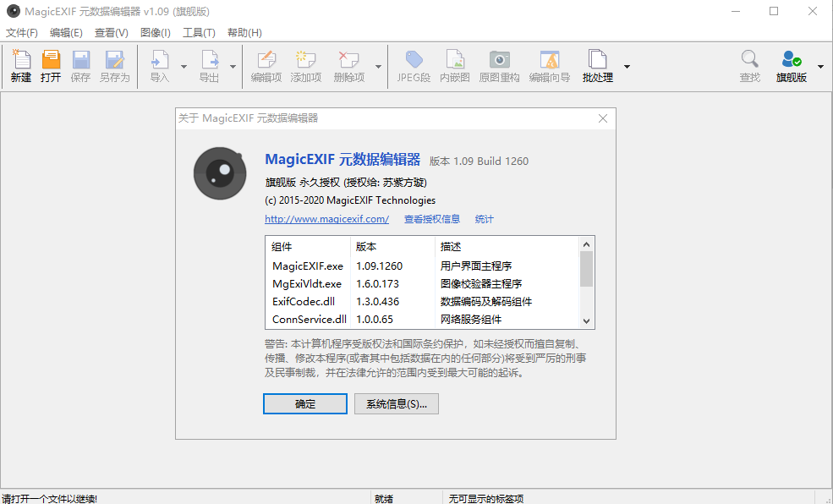
Task: Click the 描述 column header
Action: [x=507, y=247]
